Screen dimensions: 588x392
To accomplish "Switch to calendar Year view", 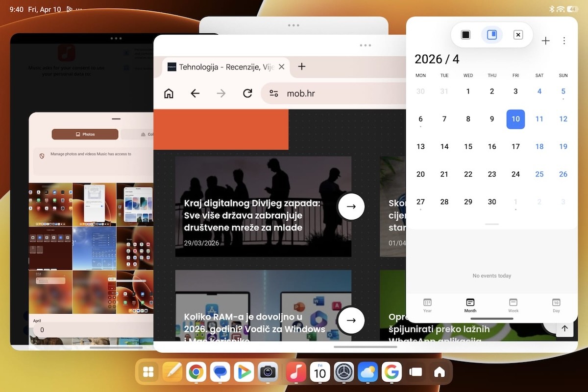I will point(427,305).
